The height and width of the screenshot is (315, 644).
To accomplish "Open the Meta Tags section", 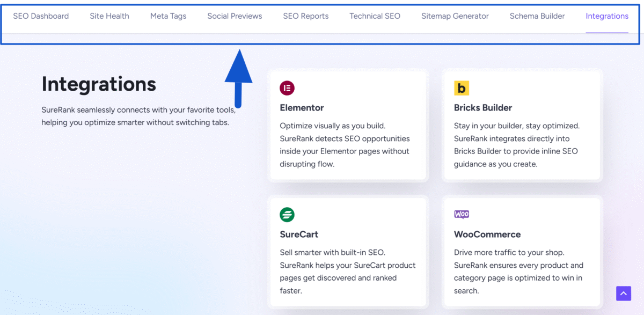I will [168, 16].
